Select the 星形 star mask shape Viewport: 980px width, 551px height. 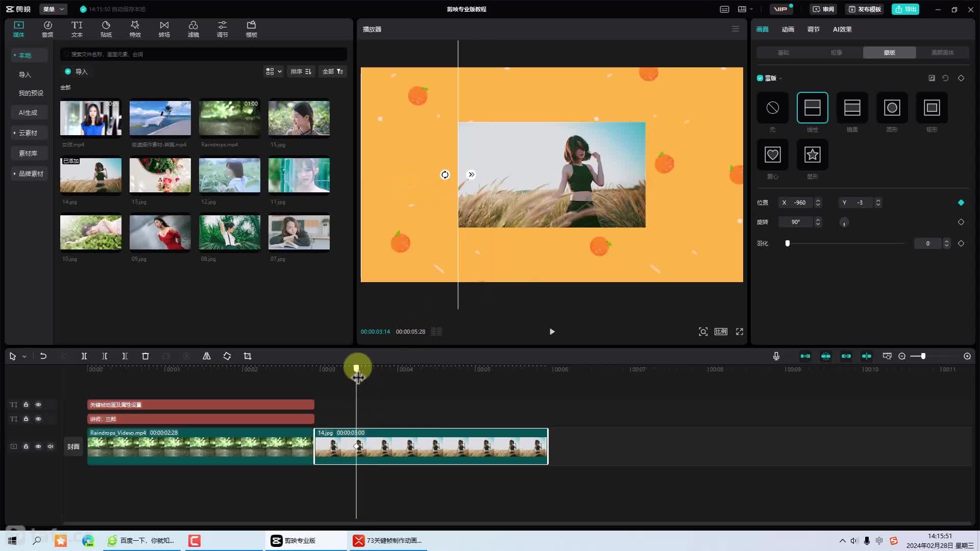812,155
